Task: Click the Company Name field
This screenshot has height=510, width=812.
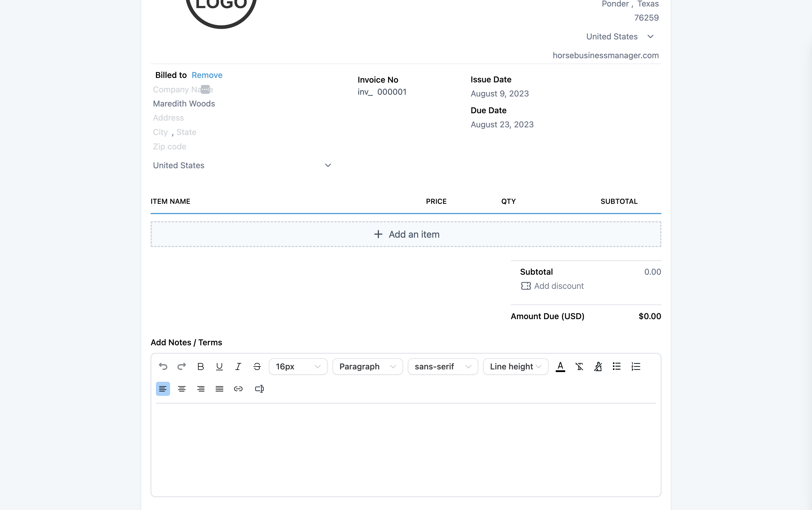Action: (183, 89)
